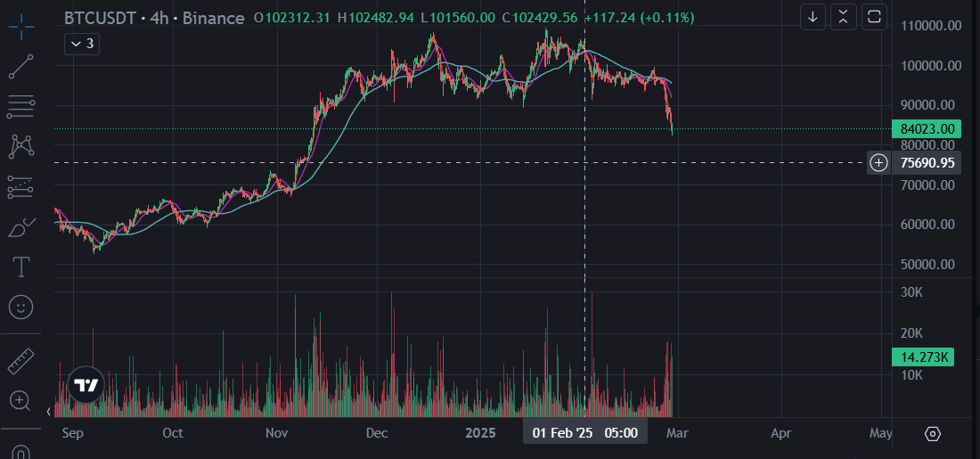Maximize the chart pane
The image size is (980, 459).
[874, 17]
